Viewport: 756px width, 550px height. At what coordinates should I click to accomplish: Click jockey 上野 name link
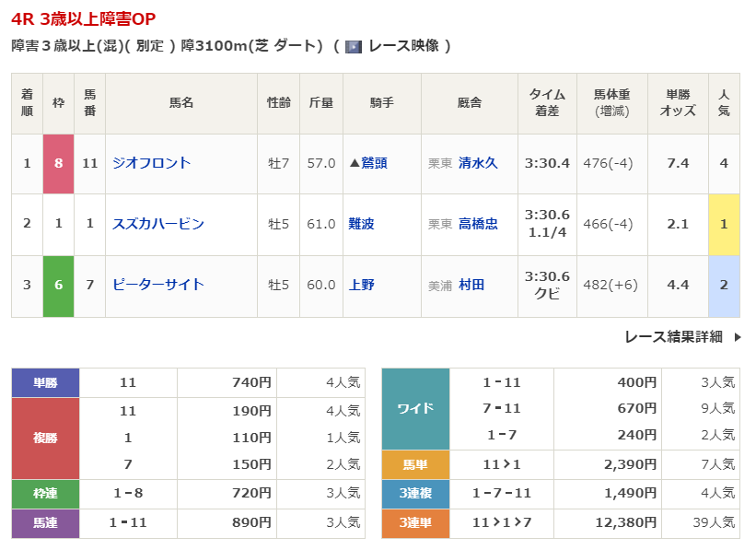pos(362,285)
